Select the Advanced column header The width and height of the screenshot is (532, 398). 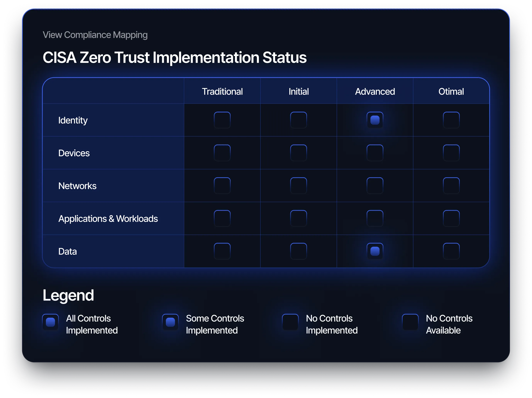pyautogui.click(x=375, y=92)
